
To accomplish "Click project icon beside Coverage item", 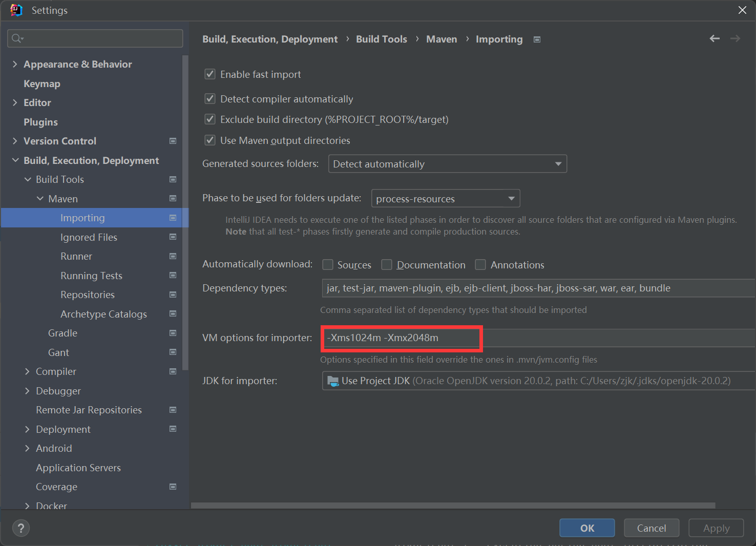I will (x=173, y=487).
